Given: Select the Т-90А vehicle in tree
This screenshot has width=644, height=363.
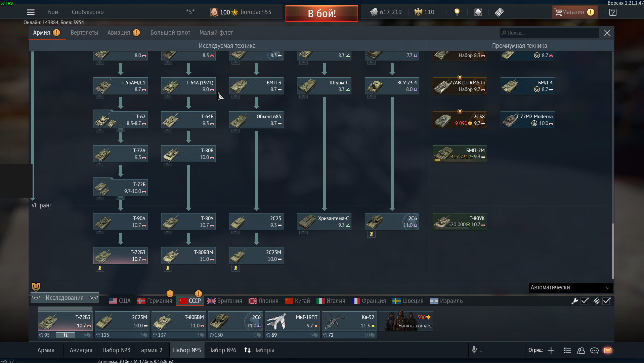Looking at the screenshot, I should (x=121, y=221).
